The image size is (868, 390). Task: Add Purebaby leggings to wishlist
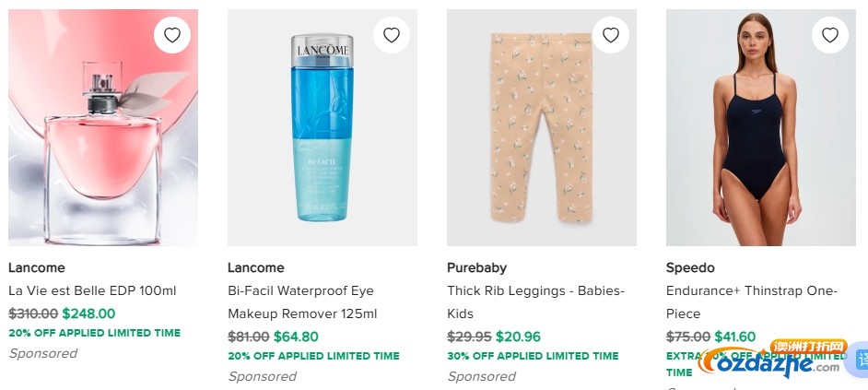click(610, 35)
